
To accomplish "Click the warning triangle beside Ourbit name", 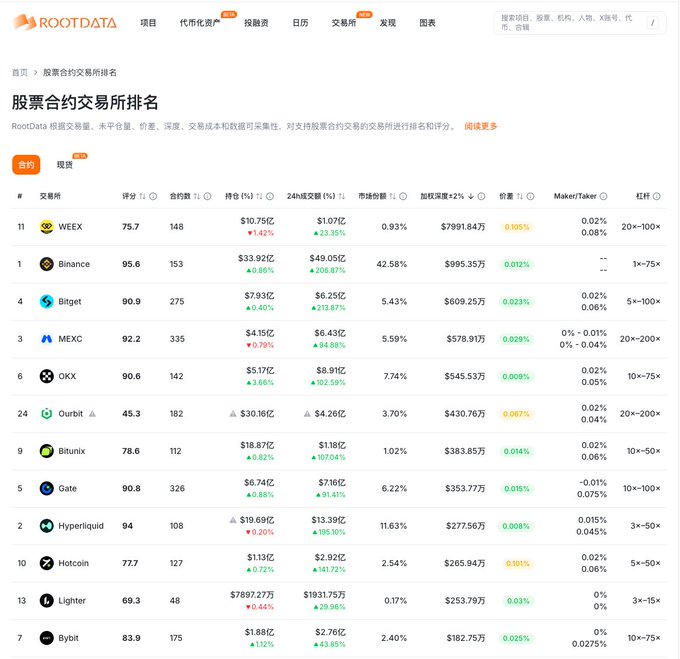I will coord(92,414).
